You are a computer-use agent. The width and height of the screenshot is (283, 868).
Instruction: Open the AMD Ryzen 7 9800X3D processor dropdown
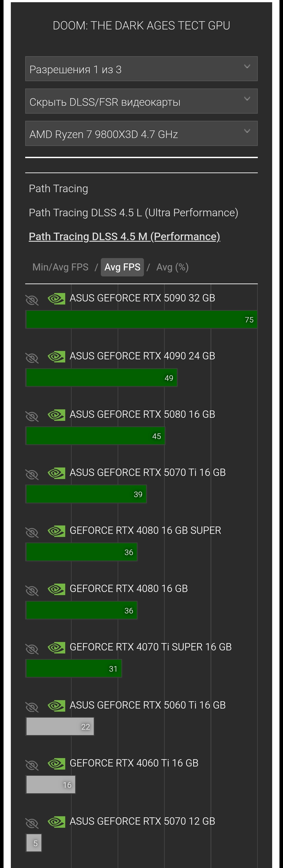[x=141, y=133]
